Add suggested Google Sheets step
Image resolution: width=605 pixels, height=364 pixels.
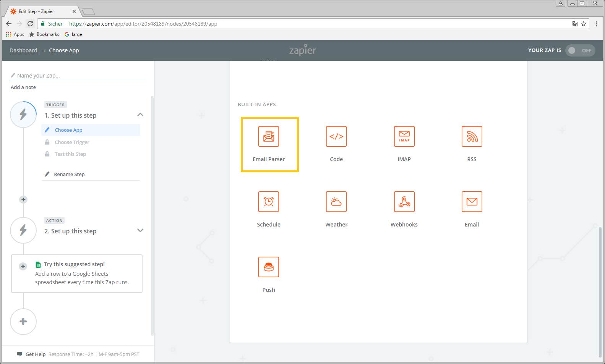pos(23,267)
